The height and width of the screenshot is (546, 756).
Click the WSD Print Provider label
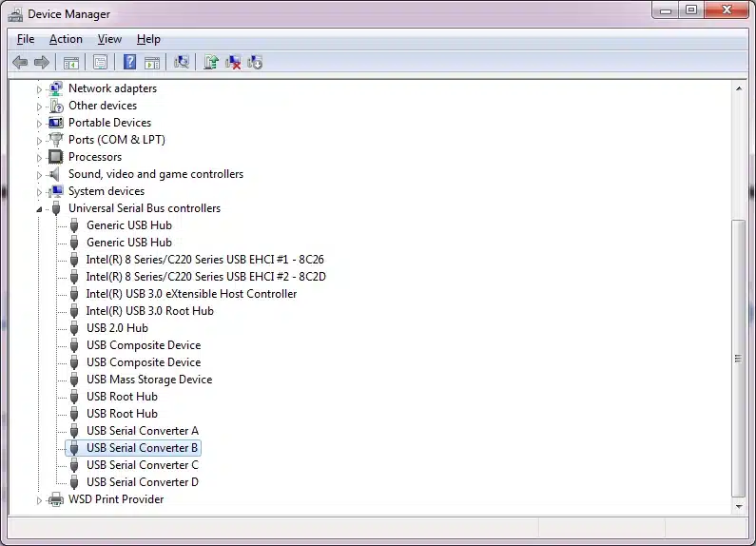pos(116,499)
